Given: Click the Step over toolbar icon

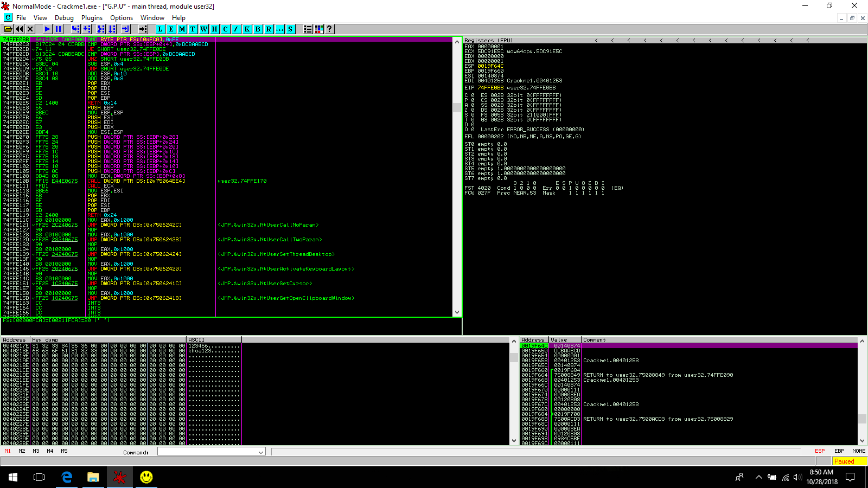Looking at the screenshot, I should point(87,29).
